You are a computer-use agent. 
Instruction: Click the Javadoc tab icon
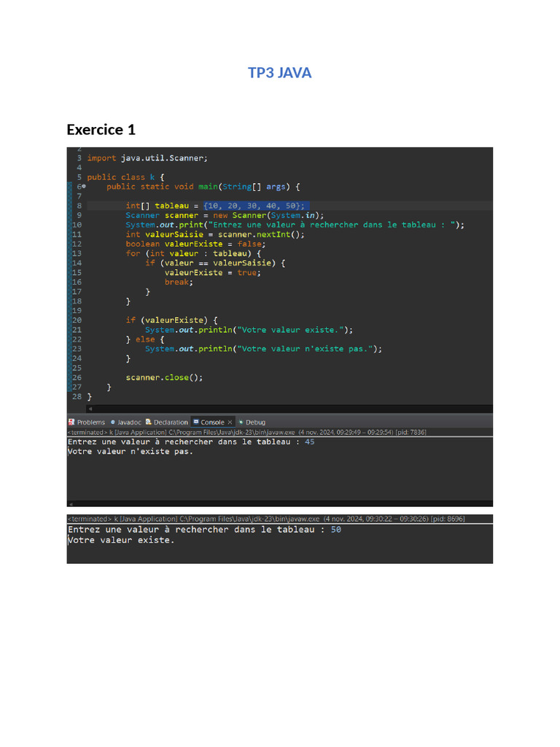click(113, 422)
